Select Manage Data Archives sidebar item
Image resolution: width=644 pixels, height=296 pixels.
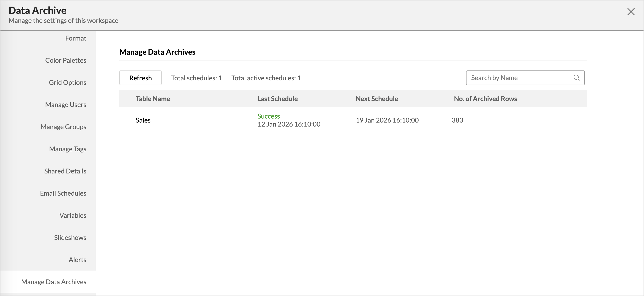[x=54, y=282]
